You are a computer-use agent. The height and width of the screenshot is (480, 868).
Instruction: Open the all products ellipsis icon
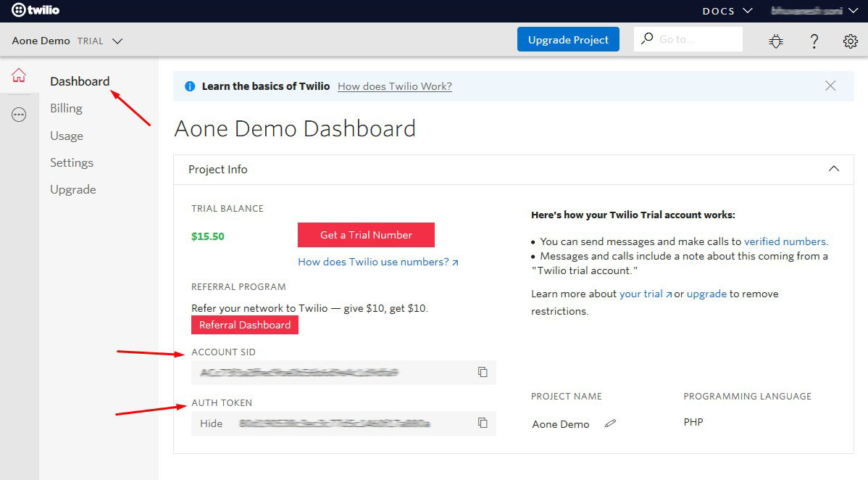coord(19,115)
